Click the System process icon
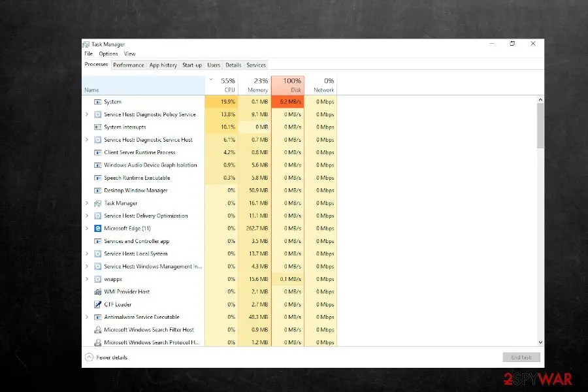Image resolution: width=588 pixels, height=392 pixels. coord(97,102)
